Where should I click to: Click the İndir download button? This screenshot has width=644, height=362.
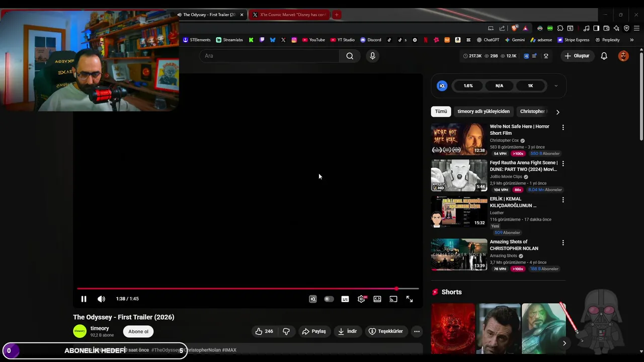tap(347, 331)
